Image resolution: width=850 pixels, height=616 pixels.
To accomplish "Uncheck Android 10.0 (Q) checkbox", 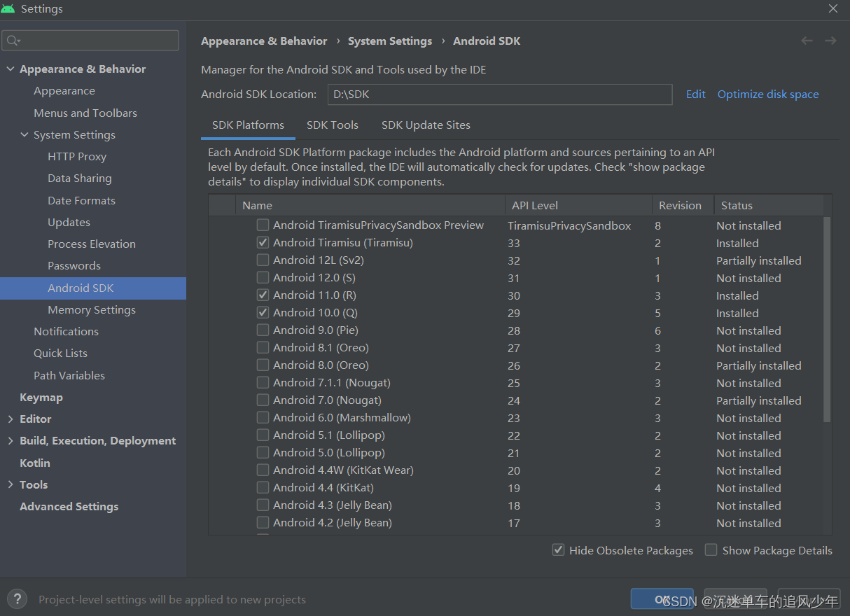I will [263, 313].
